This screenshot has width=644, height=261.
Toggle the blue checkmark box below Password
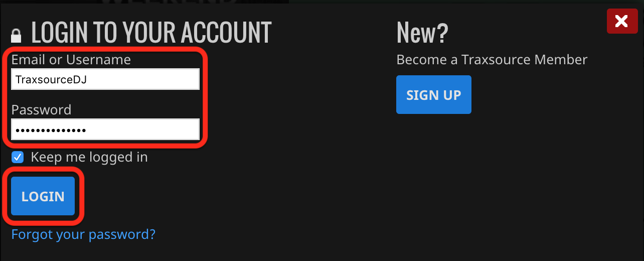click(x=18, y=157)
